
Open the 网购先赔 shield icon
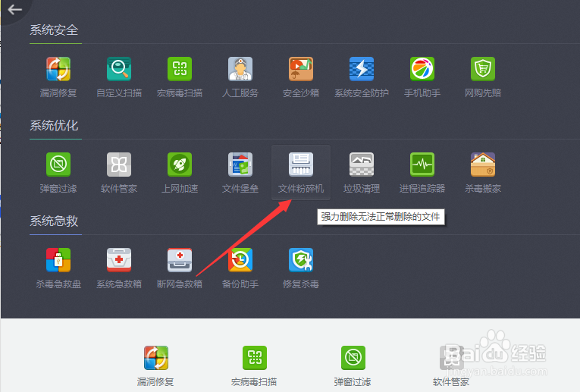483,69
